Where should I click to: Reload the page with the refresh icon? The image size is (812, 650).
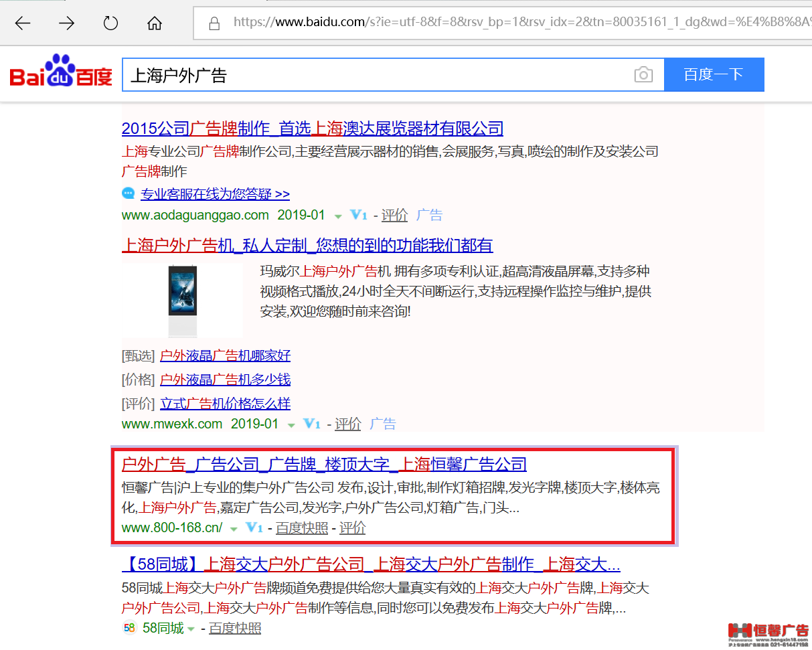pos(110,23)
